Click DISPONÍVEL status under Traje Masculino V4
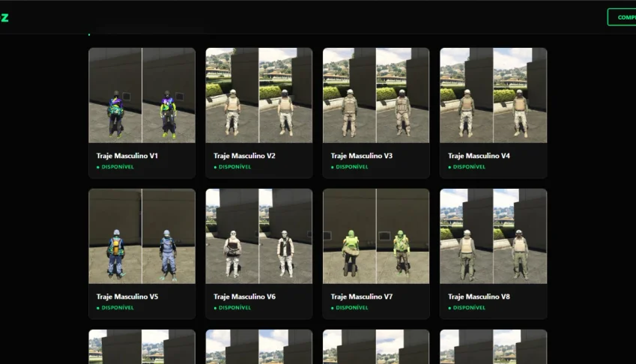The height and width of the screenshot is (364, 636). coord(467,167)
